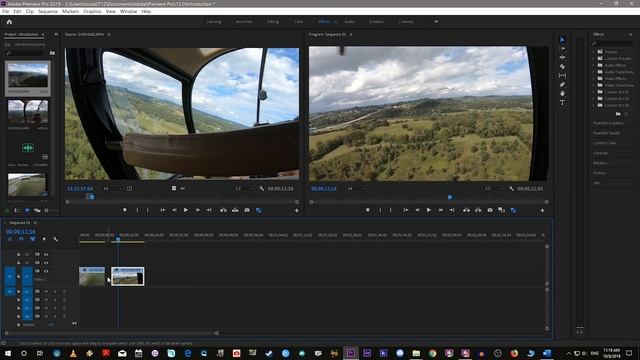Image resolution: width=640 pixels, height=360 pixels.
Task: Switch to the Effects workspace tab
Action: click(x=324, y=22)
